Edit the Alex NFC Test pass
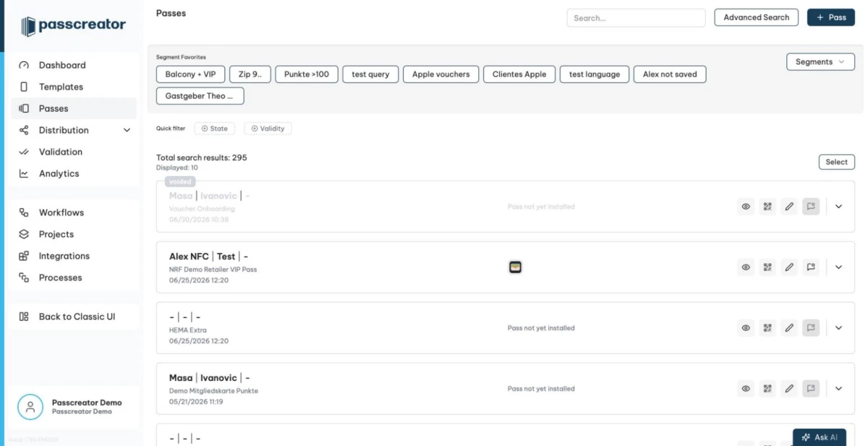 point(789,267)
